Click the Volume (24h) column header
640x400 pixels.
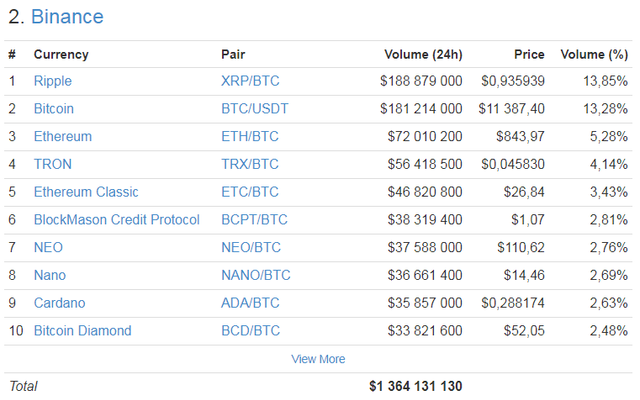tap(423, 54)
